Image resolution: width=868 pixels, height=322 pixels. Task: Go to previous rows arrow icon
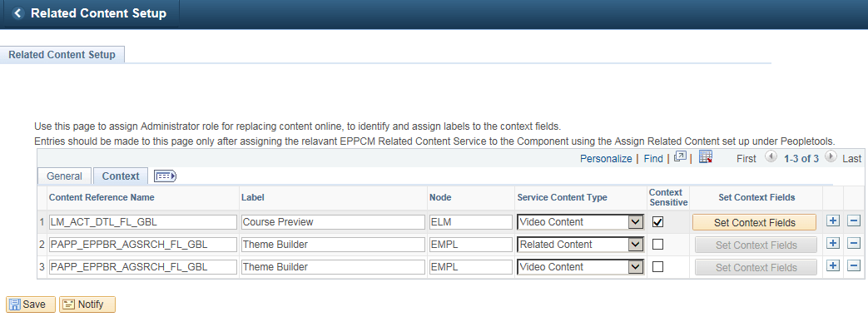click(x=771, y=157)
